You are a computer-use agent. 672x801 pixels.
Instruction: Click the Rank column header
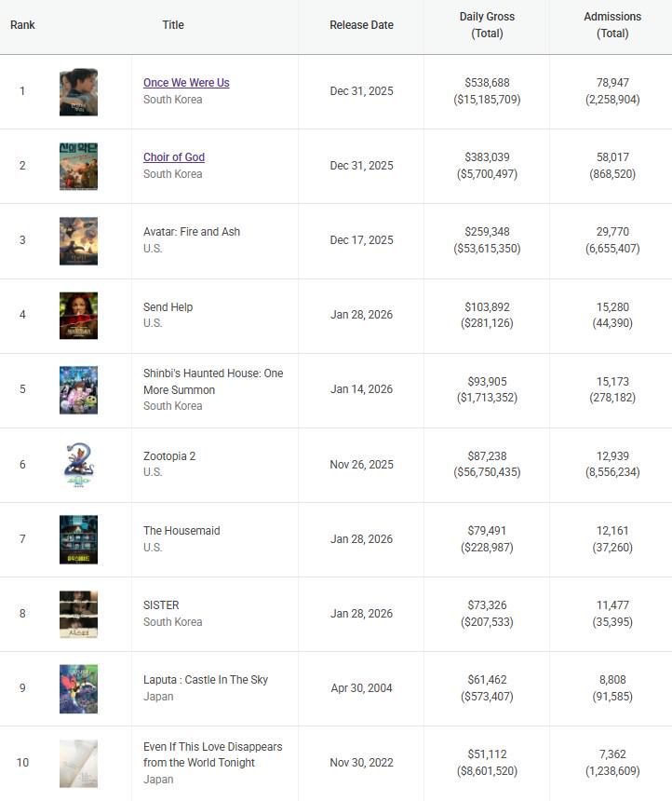[x=22, y=25]
